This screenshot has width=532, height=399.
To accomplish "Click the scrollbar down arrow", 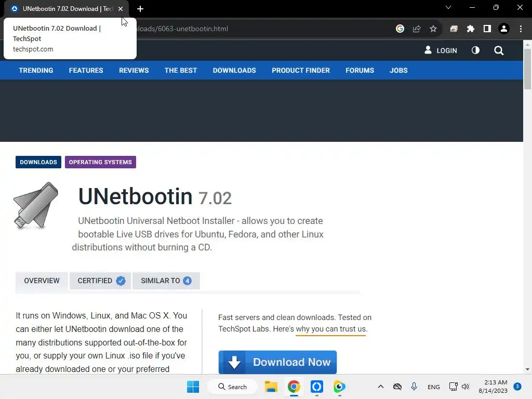I will click(x=527, y=369).
